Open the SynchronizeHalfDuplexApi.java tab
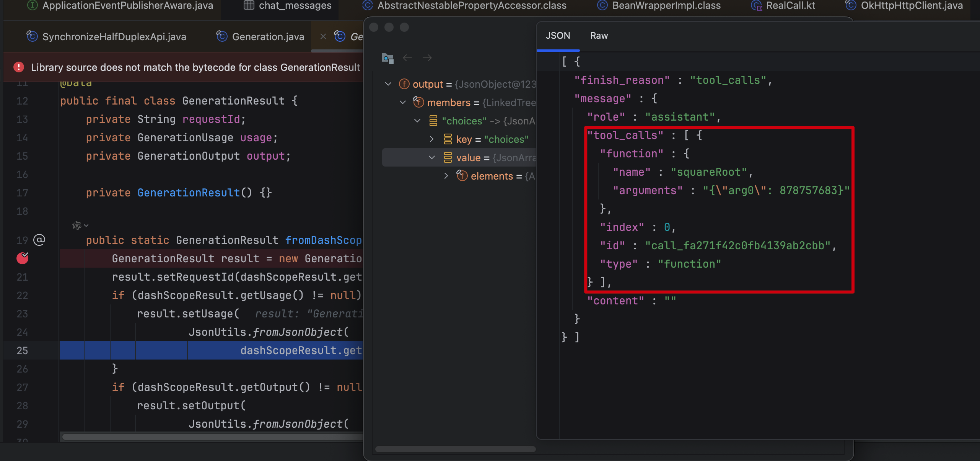980x461 pixels. coord(114,37)
